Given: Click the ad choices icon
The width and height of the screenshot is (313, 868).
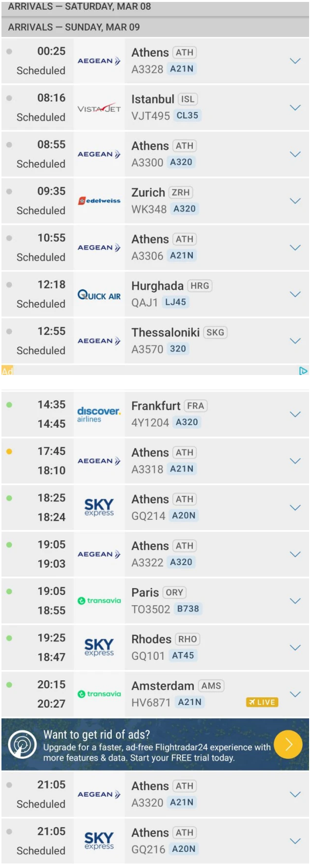Looking at the screenshot, I should tap(303, 371).
